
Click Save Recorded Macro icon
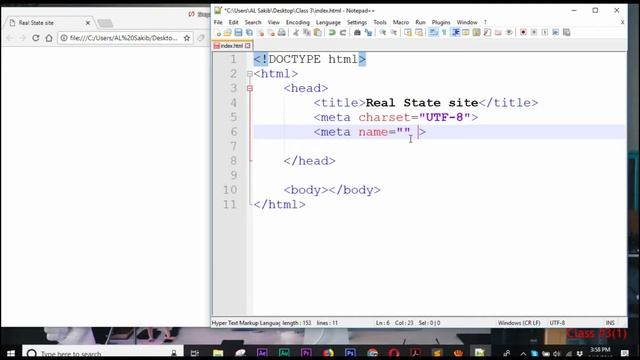pos(567,33)
